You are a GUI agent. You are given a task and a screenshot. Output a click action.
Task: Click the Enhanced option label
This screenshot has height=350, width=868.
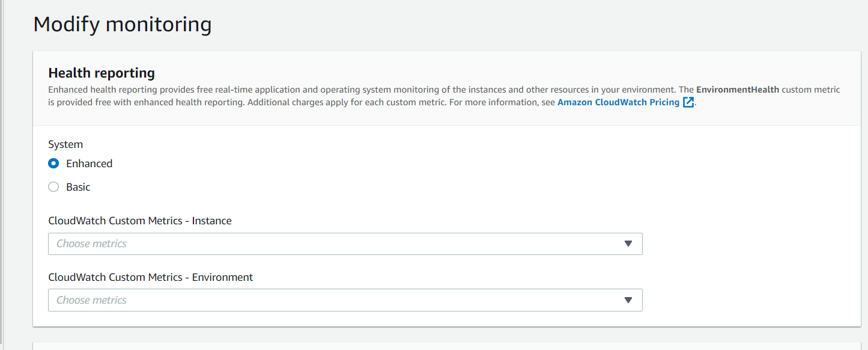(89, 164)
